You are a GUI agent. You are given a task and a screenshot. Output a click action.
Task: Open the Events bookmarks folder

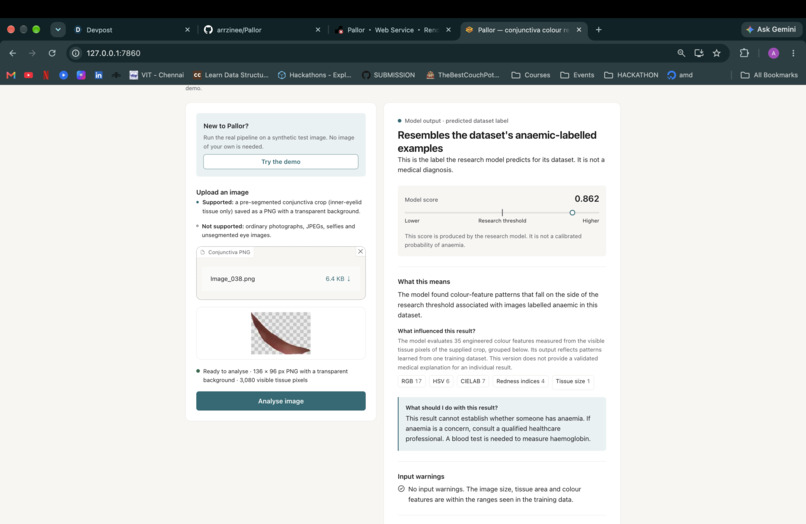click(577, 75)
